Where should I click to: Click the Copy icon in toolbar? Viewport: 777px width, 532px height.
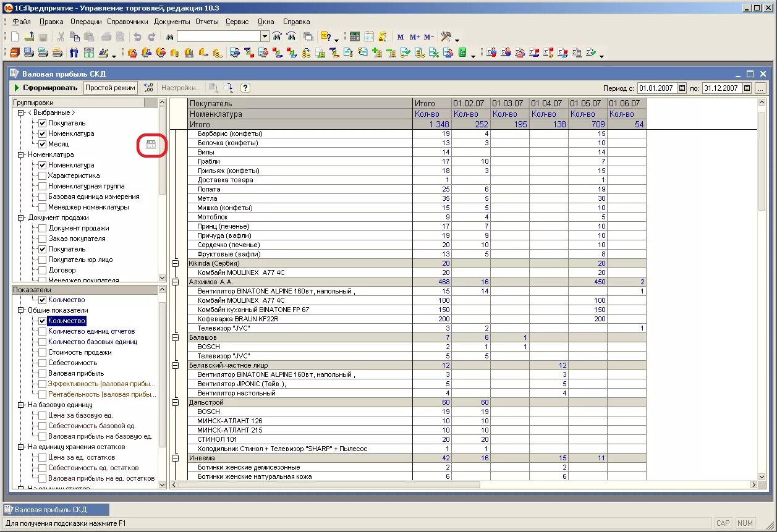pos(75,37)
